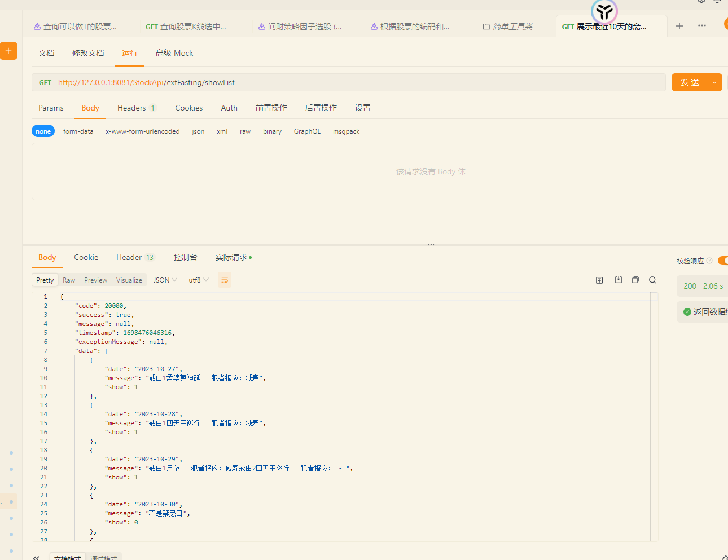The width and height of the screenshot is (728, 560).
Task: Open the request Body tab
Action: (90, 108)
